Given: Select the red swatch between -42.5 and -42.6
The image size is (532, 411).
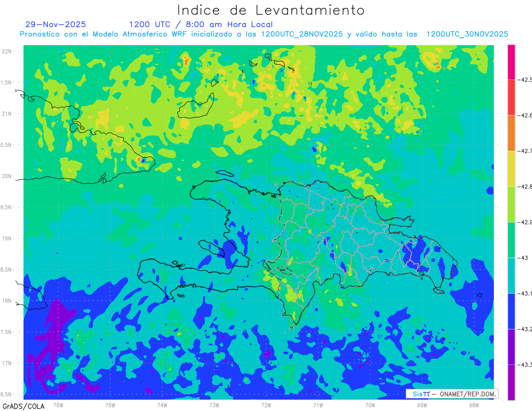Looking at the screenshot, I should (x=511, y=98).
